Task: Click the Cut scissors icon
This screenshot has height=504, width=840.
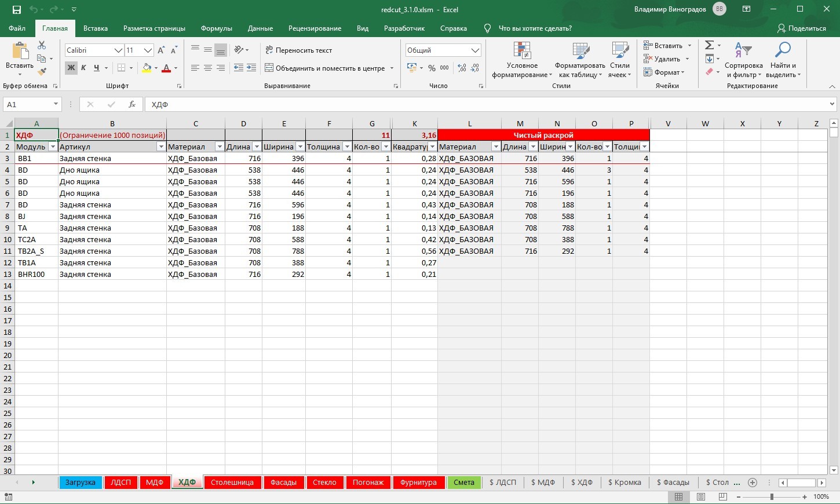Action: coord(42,45)
